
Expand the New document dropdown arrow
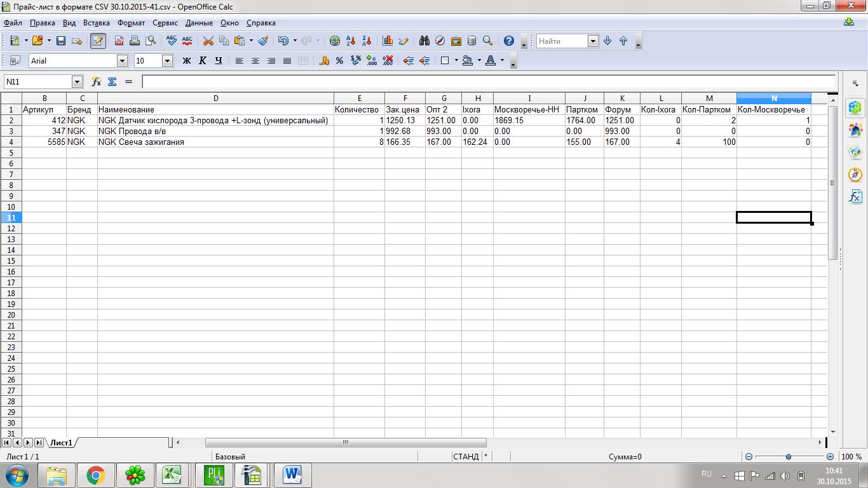(x=26, y=41)
